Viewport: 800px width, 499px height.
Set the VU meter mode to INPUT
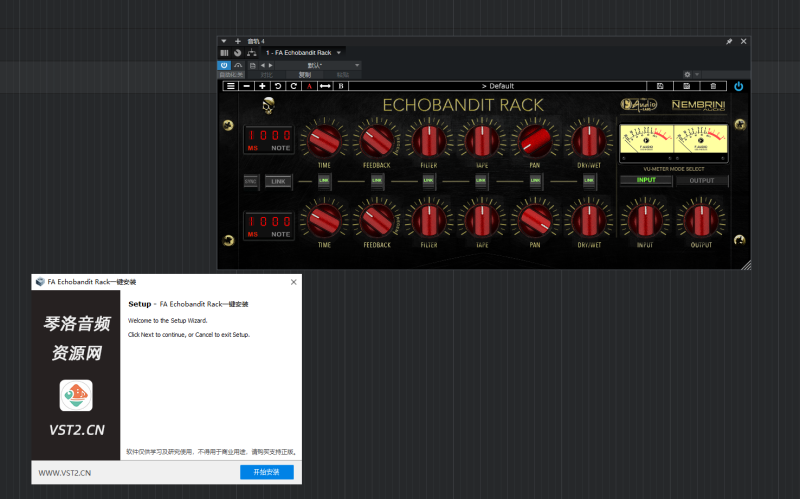pos(646,180)
